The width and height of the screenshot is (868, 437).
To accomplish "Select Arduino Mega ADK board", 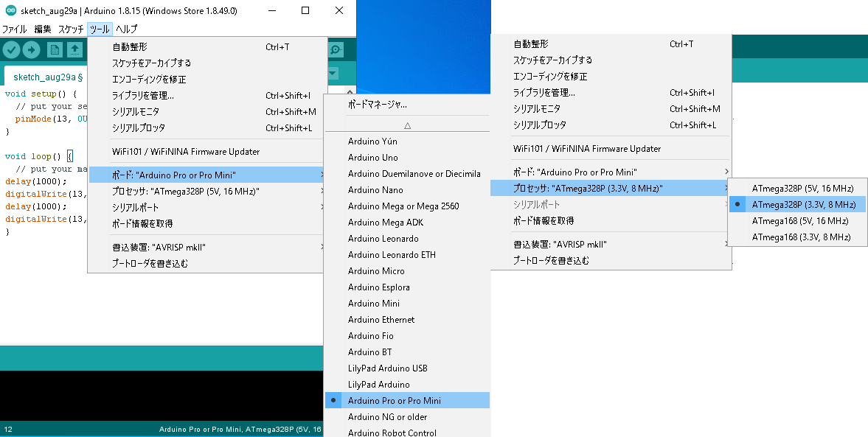I will point(407,223).
